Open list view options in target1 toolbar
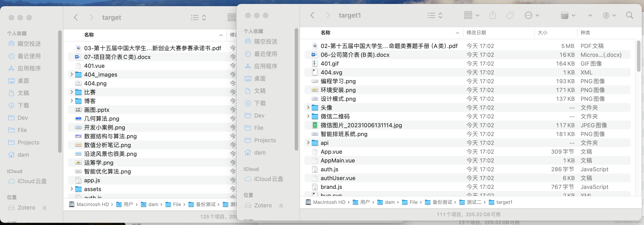 435,15
